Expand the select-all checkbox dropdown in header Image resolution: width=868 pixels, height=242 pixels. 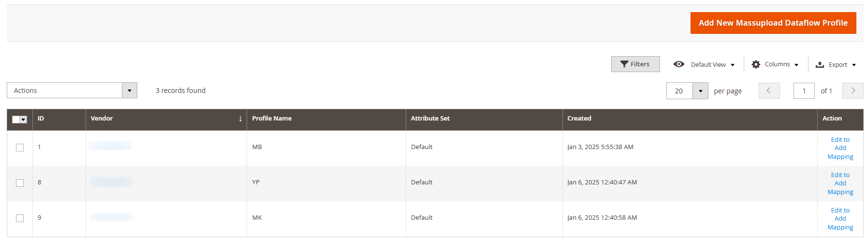23,120
